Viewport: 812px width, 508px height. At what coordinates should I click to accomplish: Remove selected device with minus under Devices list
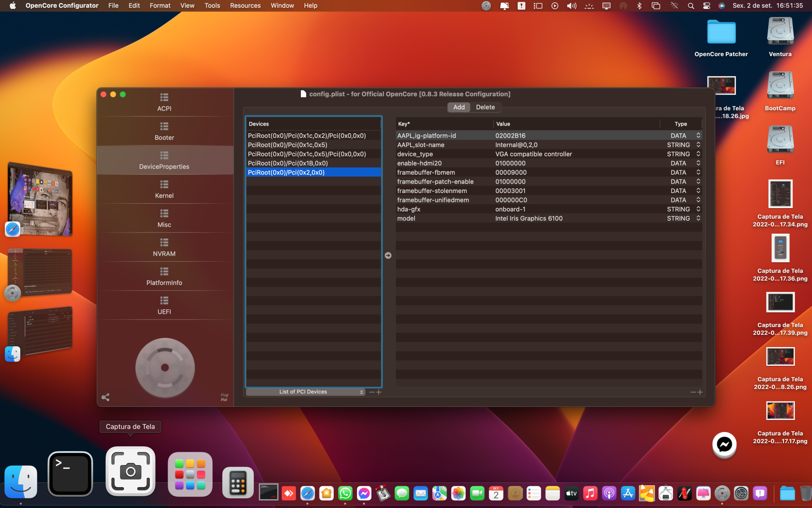point(371,392)
